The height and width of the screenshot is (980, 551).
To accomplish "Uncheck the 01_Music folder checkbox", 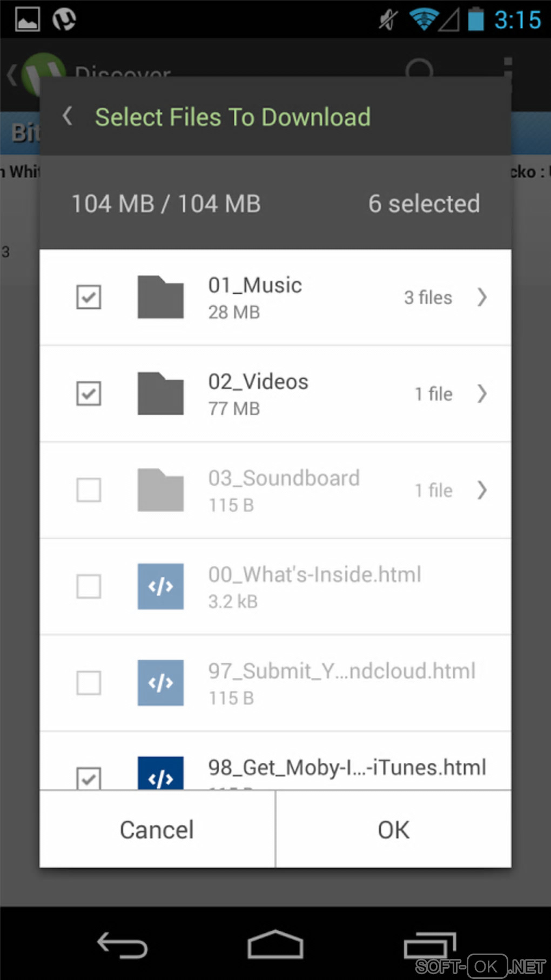I will point(89,297).
